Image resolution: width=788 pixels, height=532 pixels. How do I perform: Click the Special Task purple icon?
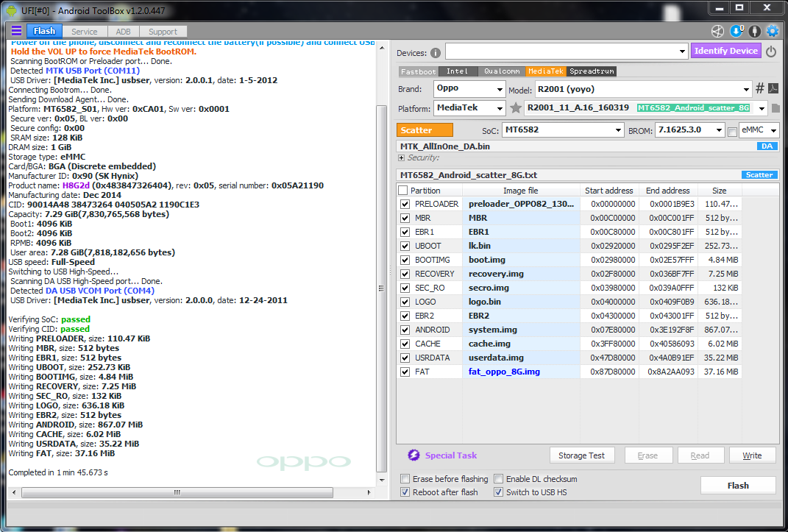click(413, 455)
